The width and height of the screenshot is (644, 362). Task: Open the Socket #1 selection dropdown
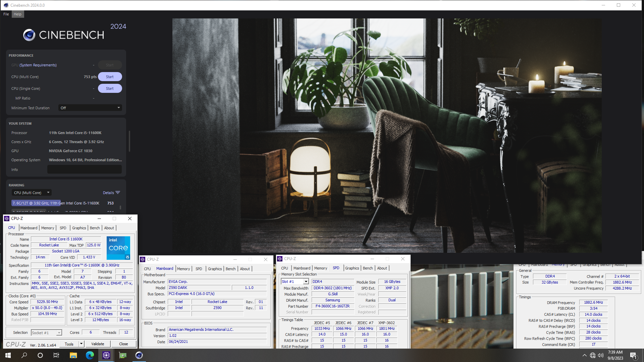point(47,333)
